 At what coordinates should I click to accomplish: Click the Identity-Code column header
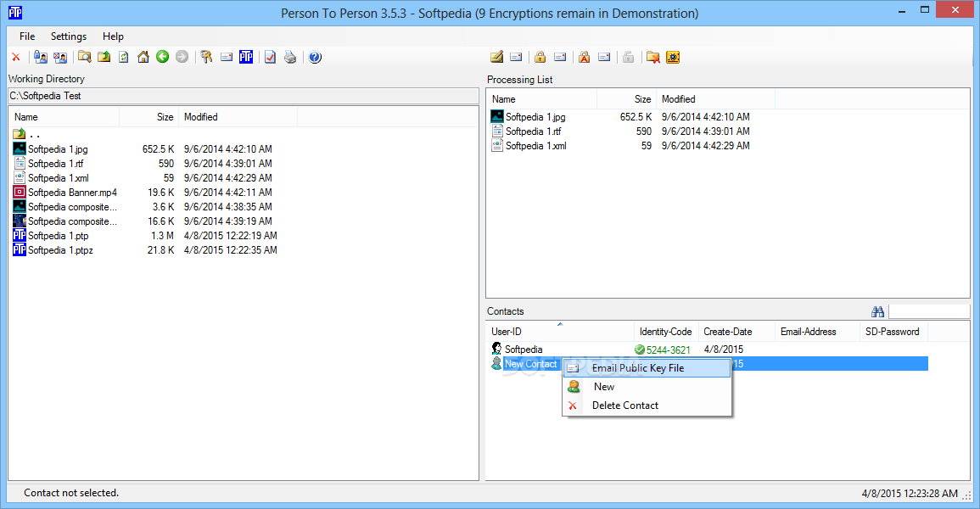[665, 332]
